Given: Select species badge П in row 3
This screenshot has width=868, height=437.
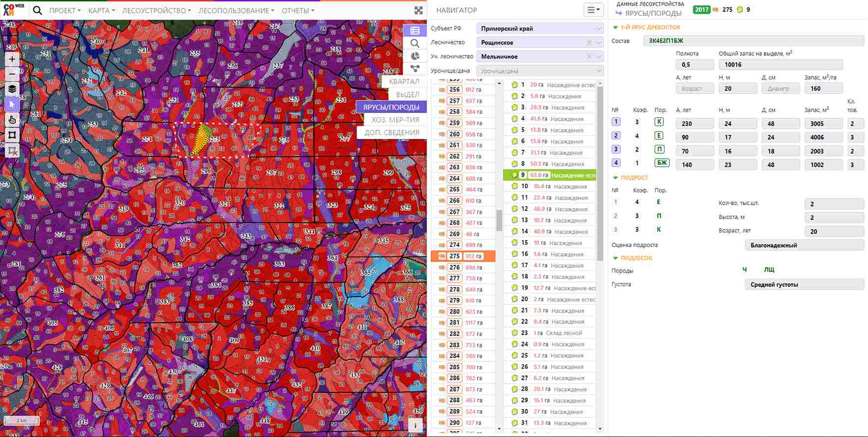Looking at the screenshot, I should (660, 149).
